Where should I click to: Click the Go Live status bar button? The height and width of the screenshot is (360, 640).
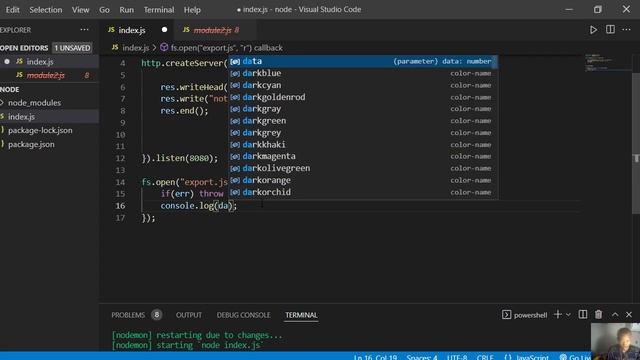[575, 357]
